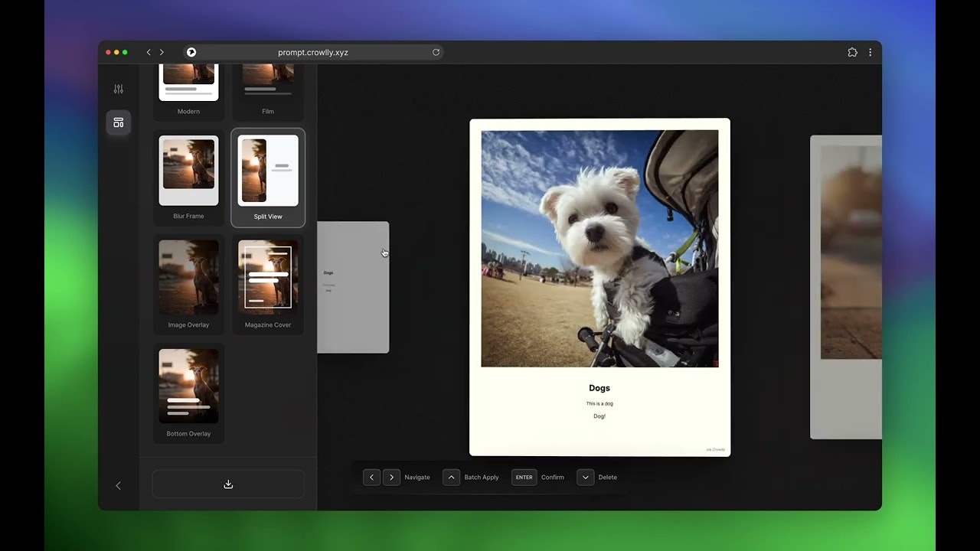The image size is (980, 551).
Task: Apply the Magazine Cover template
Action: (268, 283)
